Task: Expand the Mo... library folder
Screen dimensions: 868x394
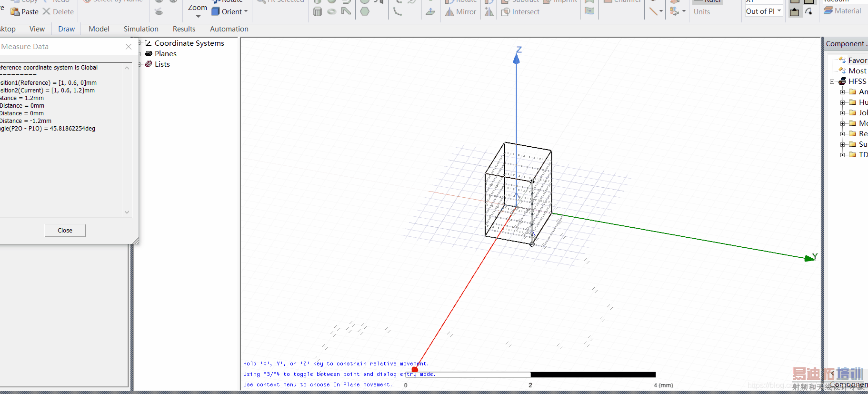Action: point(843,123)
